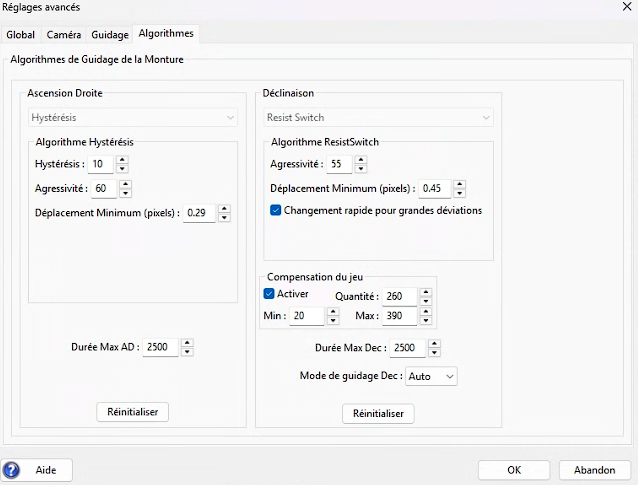Viewport: 638px width, 485px height.
Task: Decrease Durée Max Dec with down arrow
Action: pyautogui.click(x=434, y=352)
